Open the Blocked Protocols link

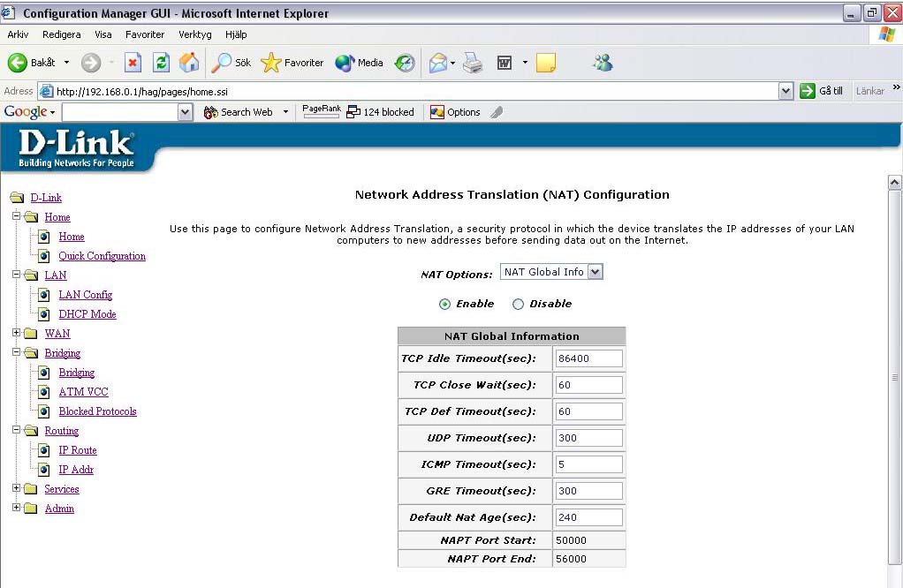click(98, 411)
